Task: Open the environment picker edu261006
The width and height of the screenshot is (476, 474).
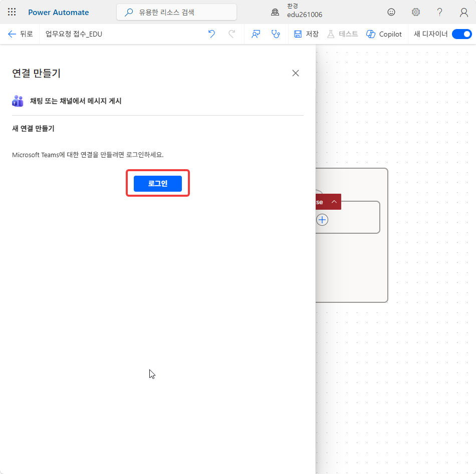Action: tap(305, 11)
